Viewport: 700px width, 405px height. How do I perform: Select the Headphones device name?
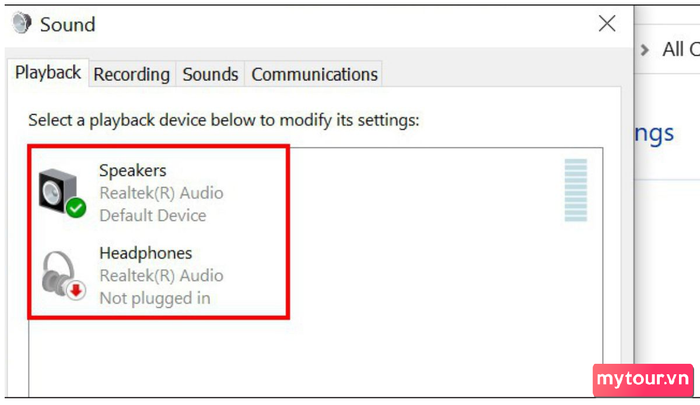point(146,253)
